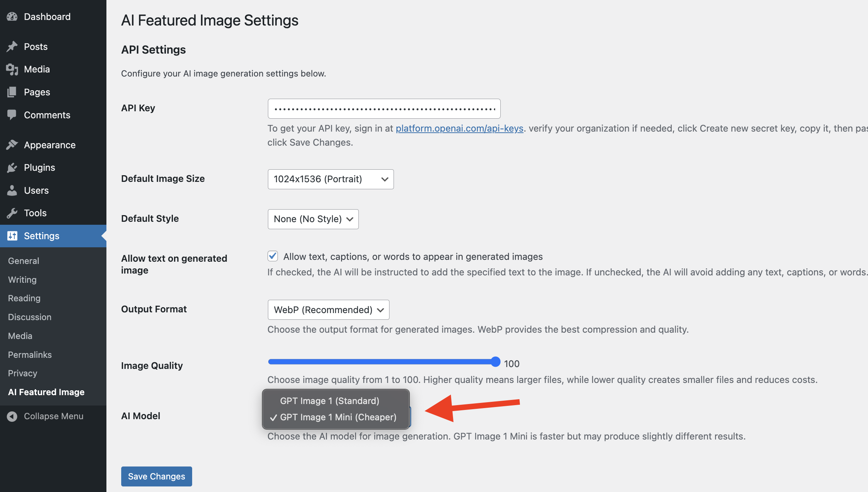Click the Users person icon

(13, 190)
